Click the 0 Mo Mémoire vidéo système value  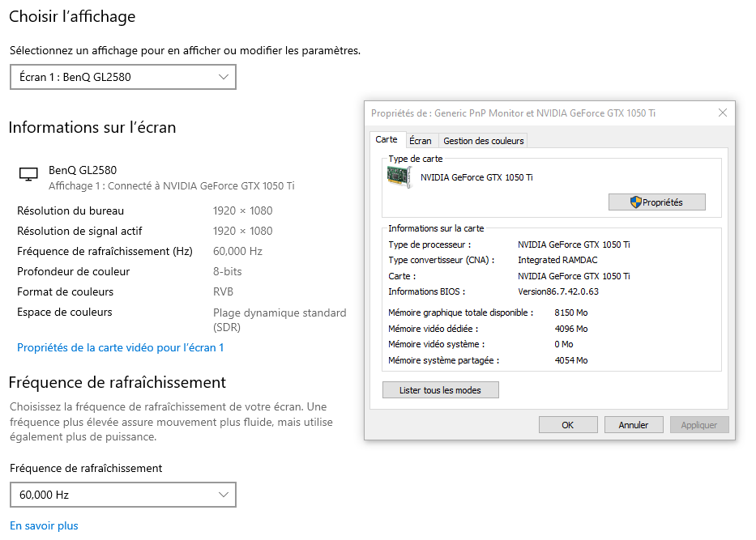coord(564,344)
